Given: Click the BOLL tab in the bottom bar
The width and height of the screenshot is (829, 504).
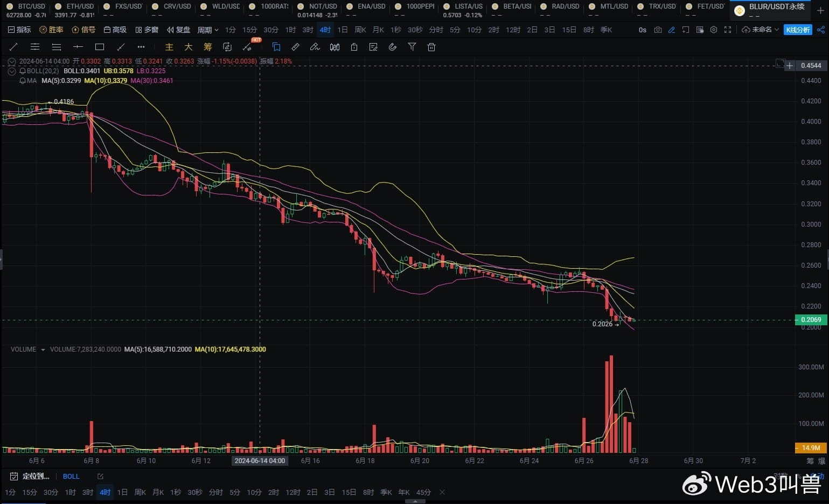Looking at the screenshot, I should click(x=71, y=477).
